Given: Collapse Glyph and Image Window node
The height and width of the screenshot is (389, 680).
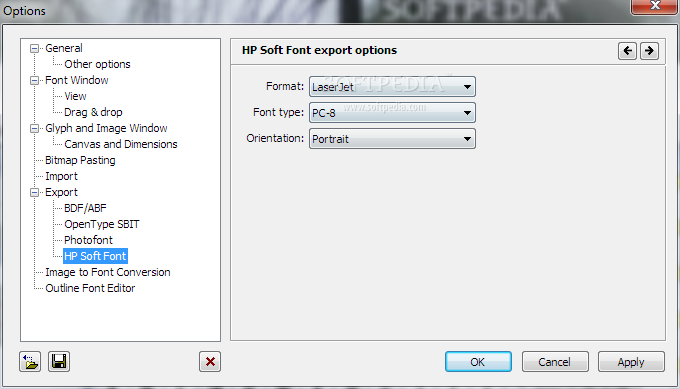Looking at the screenshot, I should pos(34,128).
